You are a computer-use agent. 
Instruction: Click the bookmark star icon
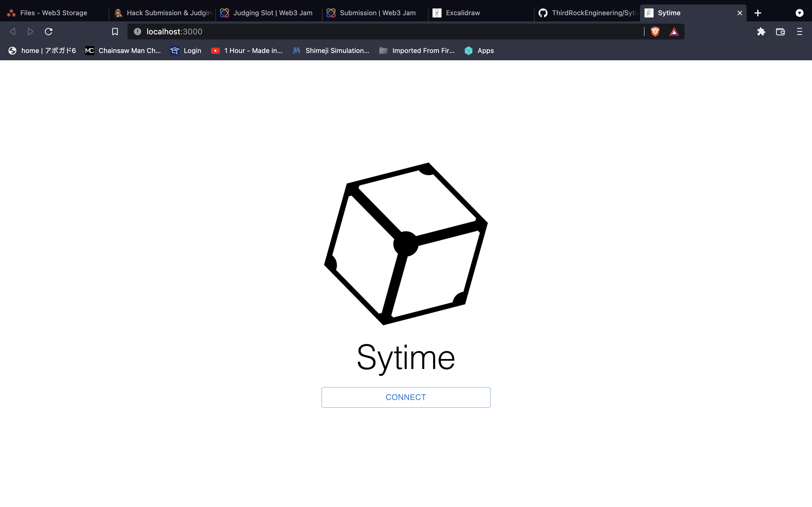115,32
